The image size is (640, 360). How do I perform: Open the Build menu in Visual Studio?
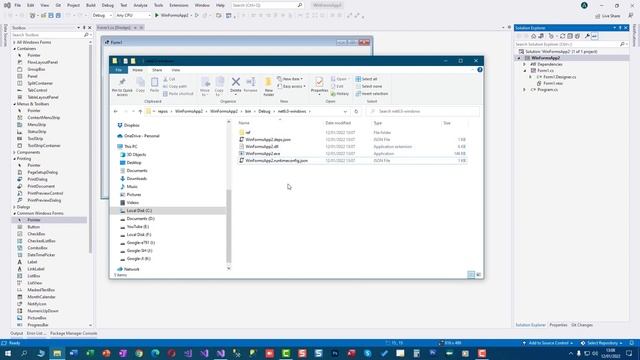coord(91,5)
